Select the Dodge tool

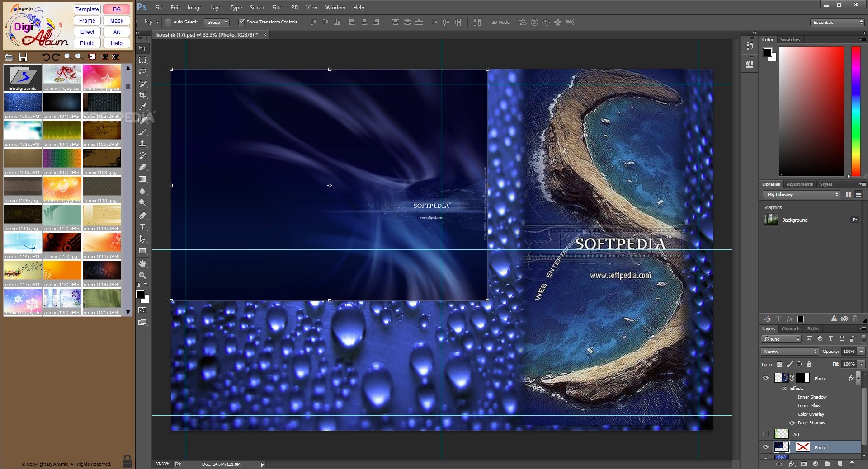142,203
